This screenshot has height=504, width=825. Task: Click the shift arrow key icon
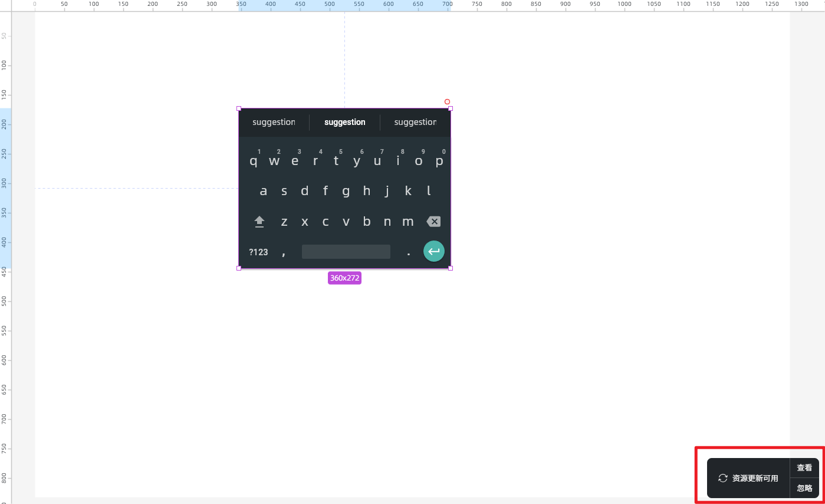(x=259, y=222)
